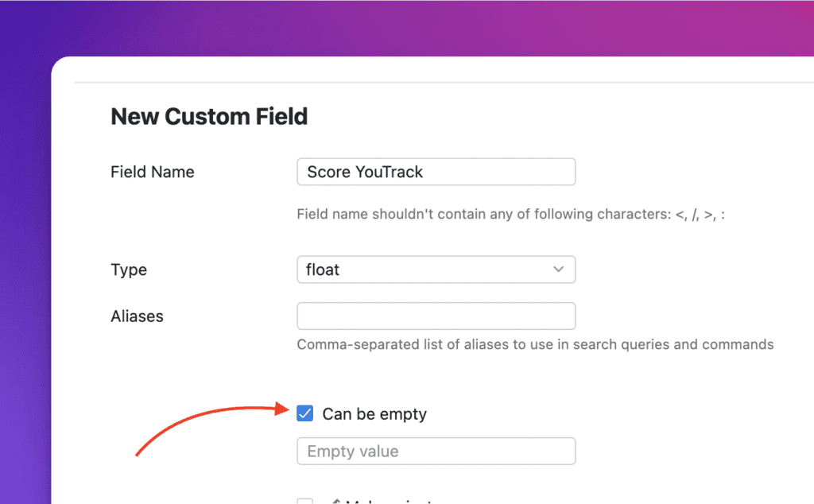Screen dimensions: 814x504
Task: Click the "Can be empty" label text
Action: coord(374,414)
